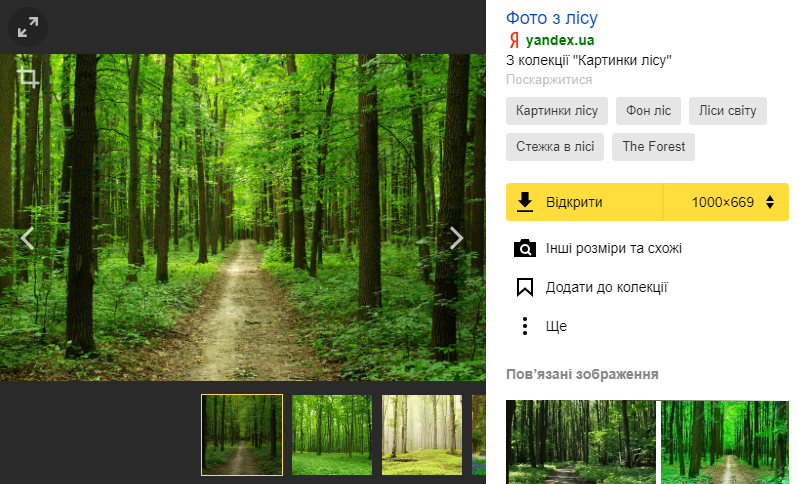The height and width of the screenshot is (484, 799).
Task: Click the Ще label
Action: pyautogui.click(x=556, y=326)
